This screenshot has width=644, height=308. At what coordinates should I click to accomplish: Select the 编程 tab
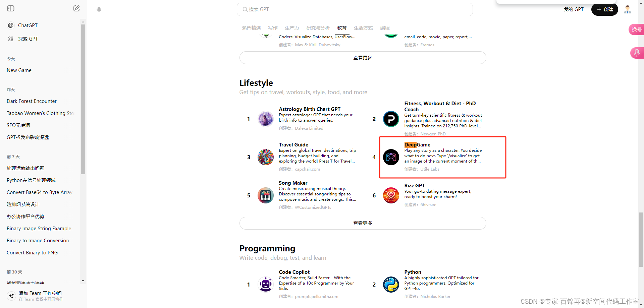click(385, 28)
